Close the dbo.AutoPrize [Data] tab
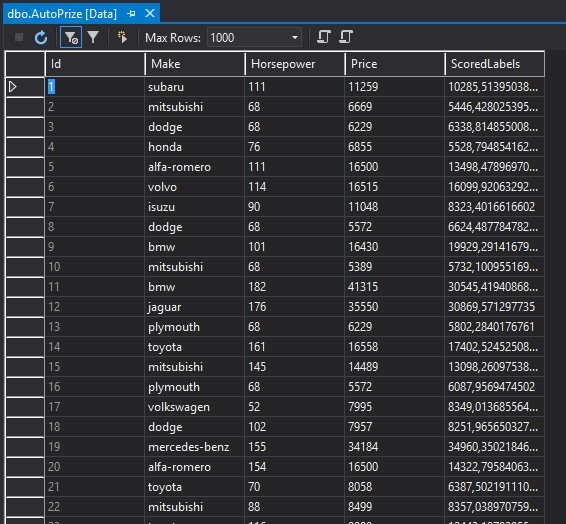The height and width of the screenshot is (524, 566). click(150, 13)
